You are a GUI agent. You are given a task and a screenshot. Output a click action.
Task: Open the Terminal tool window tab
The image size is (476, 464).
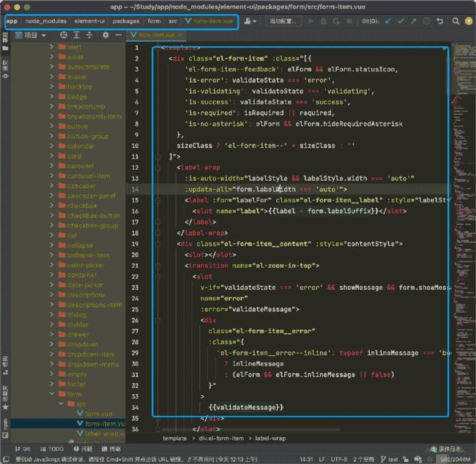(111, 449)
